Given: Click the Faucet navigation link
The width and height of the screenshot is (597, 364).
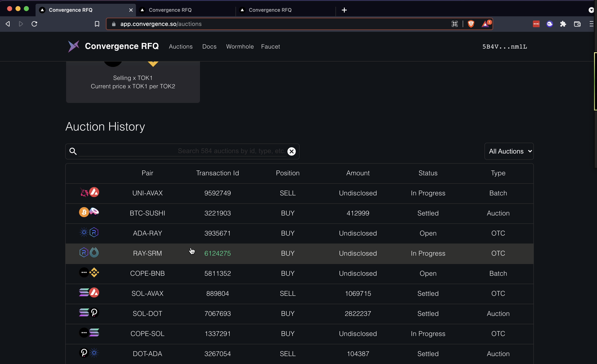Looking at the screenshot, I should pyautogui.click(x=270, y=46).
